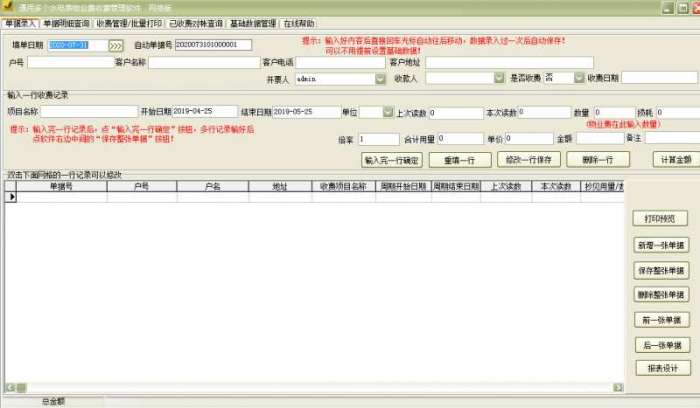Switch to the 已收费对帐查询 tab
Image resolution: width=700 pixels, height=408 pixels.
click(x=196, y=23)
